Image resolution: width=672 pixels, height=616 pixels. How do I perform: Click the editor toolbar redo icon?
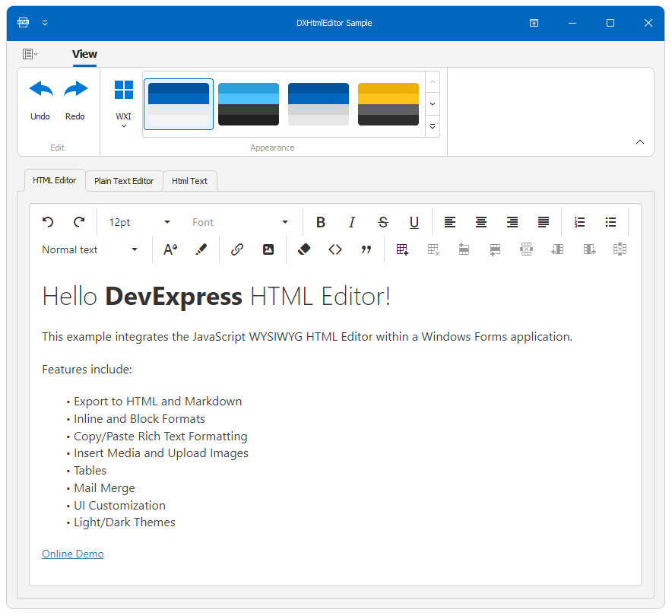[x=79, y=222]
